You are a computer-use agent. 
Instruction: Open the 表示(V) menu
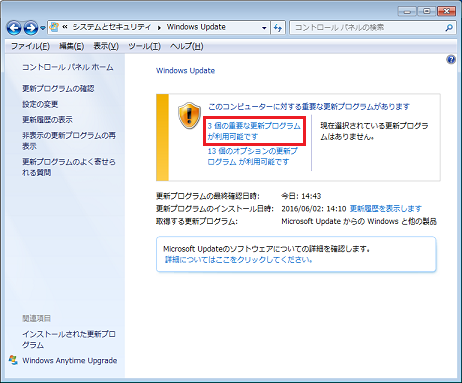pyautogui.click(x=106, y=46)
